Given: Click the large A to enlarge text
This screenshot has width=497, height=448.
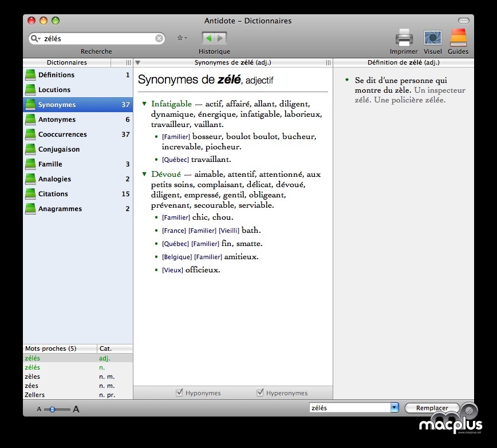Looking at the screenshot, I should coord(76,409).
